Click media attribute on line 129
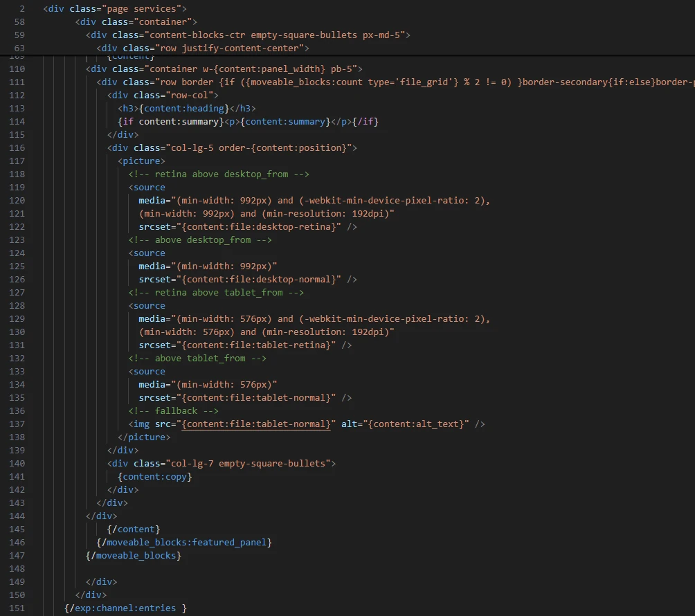 pyautogui.click(x=314, y=318)
